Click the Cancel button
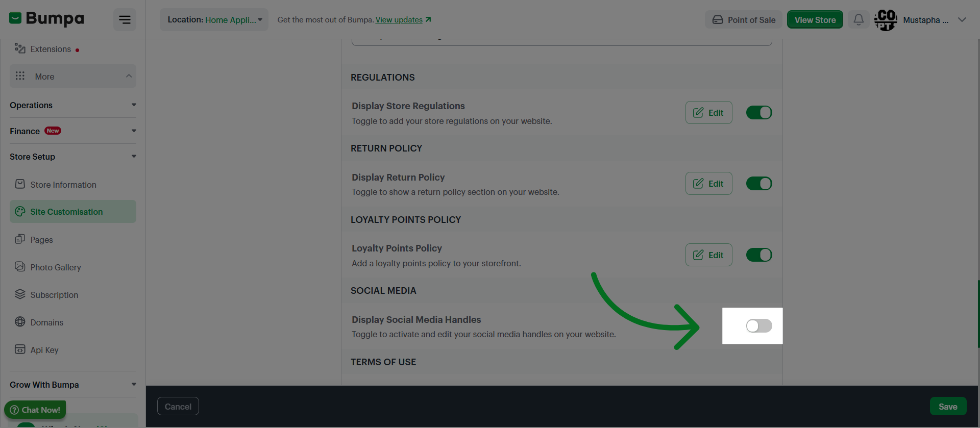Screen dimensions: 980x428 [178, 407]
